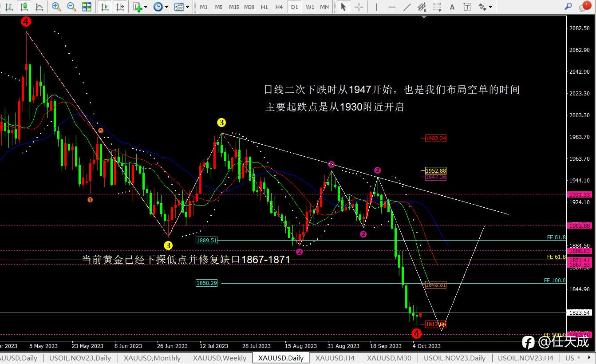Open the USOIL.NOV23,H4 chart tab

[525, 358]
